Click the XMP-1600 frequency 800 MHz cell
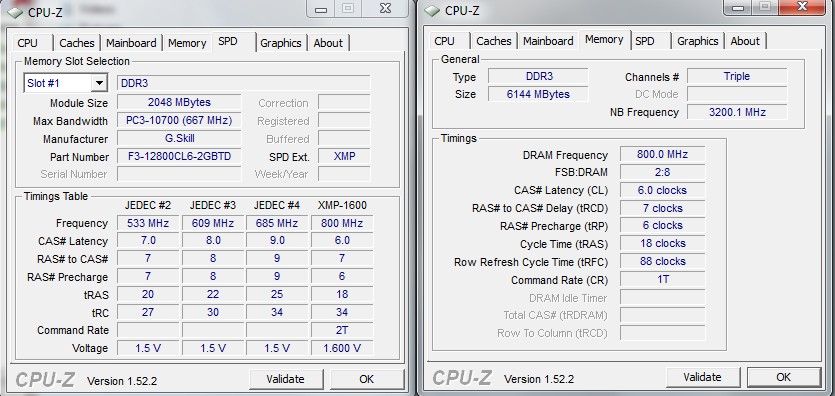Image resolution: width=835 pixels, height=396 pixels. [x=342, y=223]
